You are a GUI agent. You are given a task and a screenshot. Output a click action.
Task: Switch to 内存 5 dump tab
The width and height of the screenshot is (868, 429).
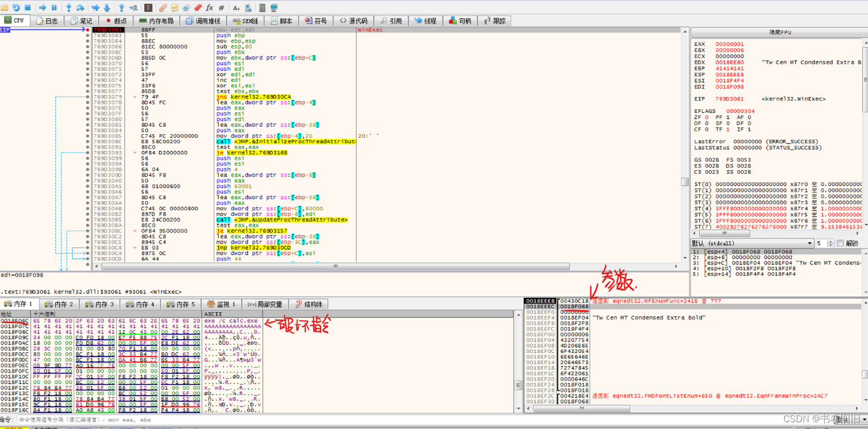click(x=181, y=304)
